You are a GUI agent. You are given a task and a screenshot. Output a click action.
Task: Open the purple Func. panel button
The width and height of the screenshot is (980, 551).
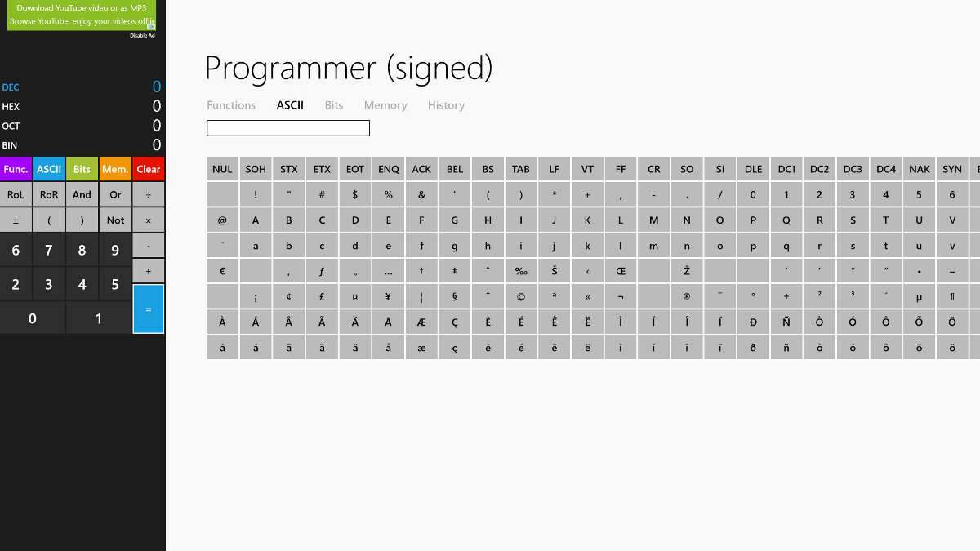[16, 169]
